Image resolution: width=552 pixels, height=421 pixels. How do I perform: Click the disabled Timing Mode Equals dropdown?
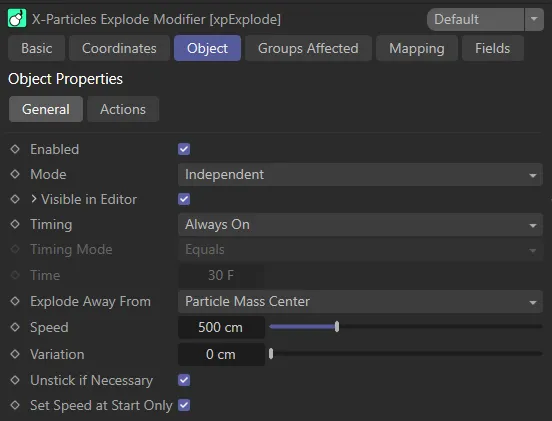[360, 250]
